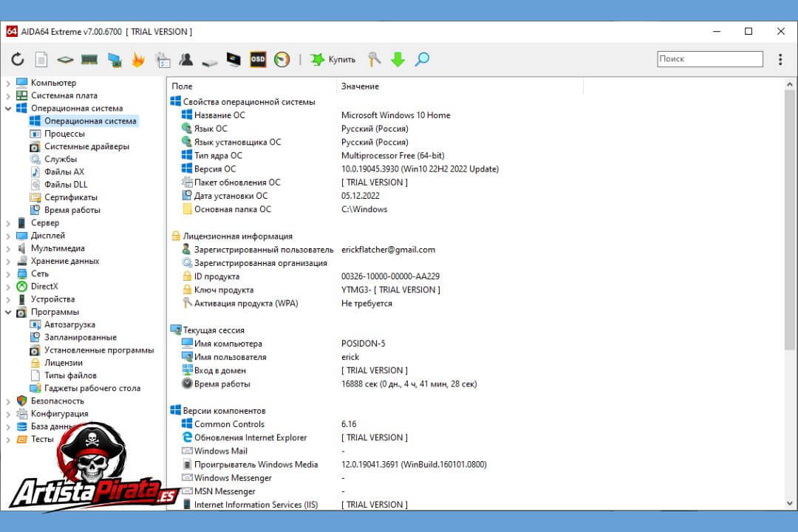The height and width of the screenshot is (532, 798).
Task: Click the scrollbar up arrow
Action: click(x=789, y=84)
